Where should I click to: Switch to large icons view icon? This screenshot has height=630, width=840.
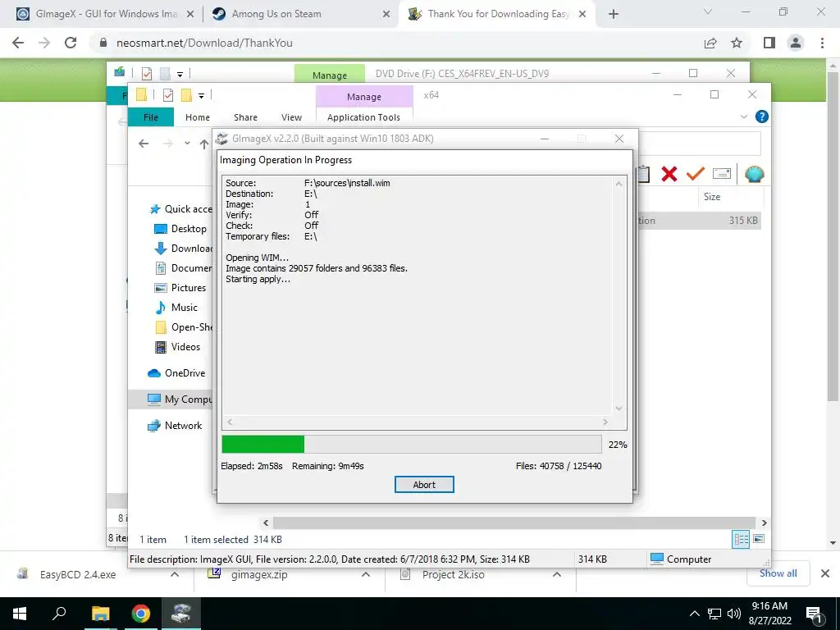[x=759, y=539]
